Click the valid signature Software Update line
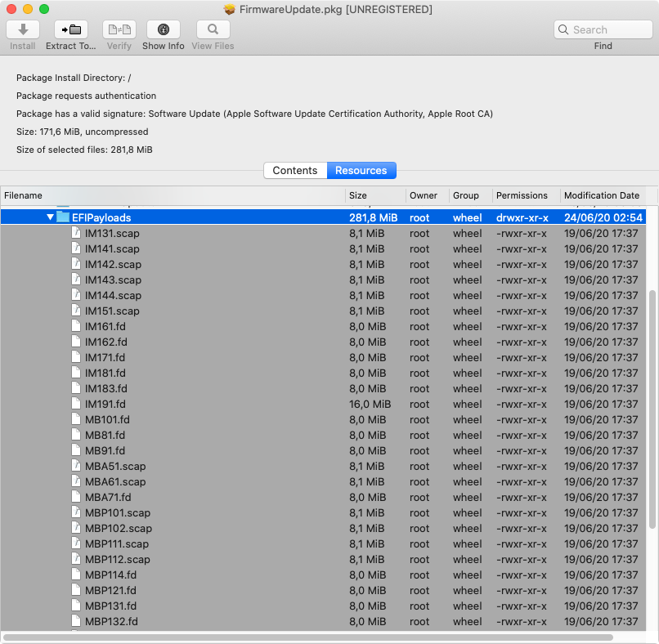This screenshot has height=644, width=659. (255, 114)
